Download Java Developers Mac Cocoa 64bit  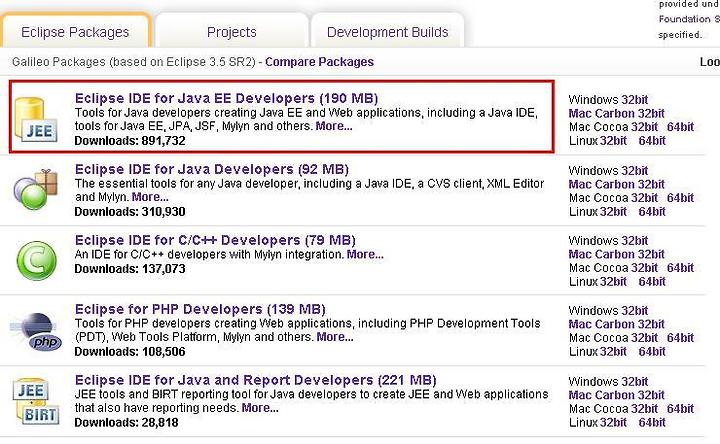coord(680,198)
